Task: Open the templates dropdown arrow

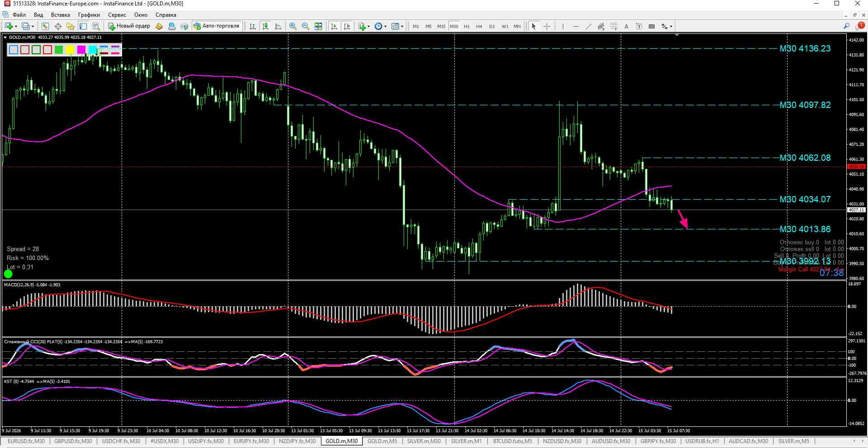Action: pyautogui.click(x=402, y=26)
